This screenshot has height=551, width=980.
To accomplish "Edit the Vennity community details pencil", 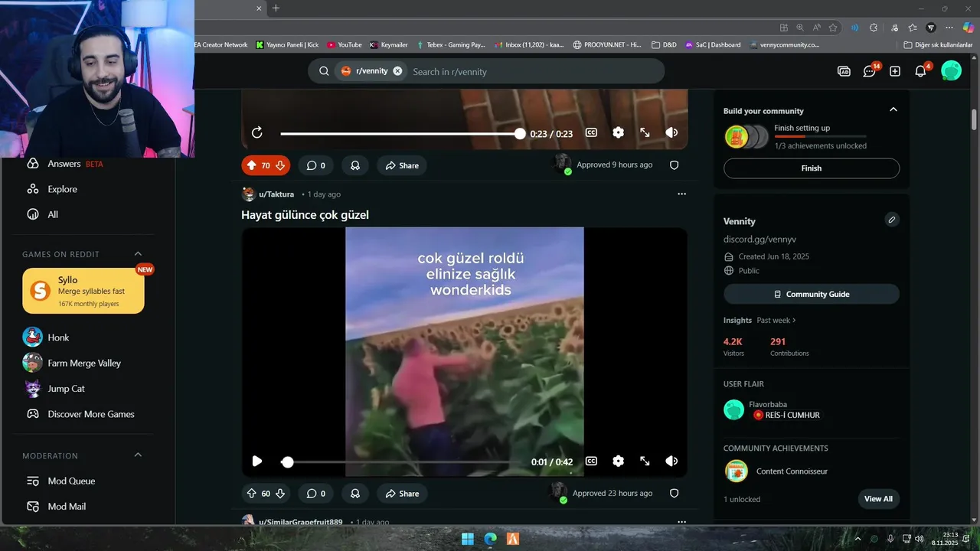I will (892, 220).
